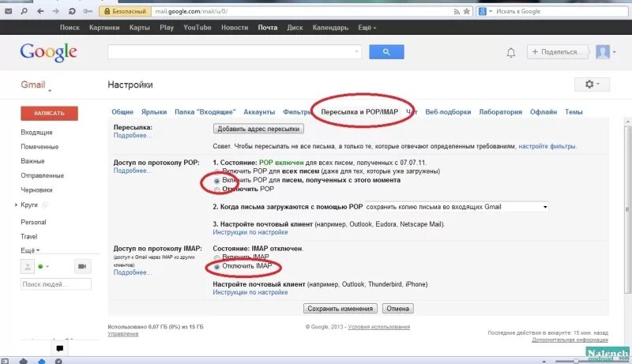Image resolution: width=632 pixels, height=364 pixels.
Task: Open the account avatar picture
Action: (603, 52)
